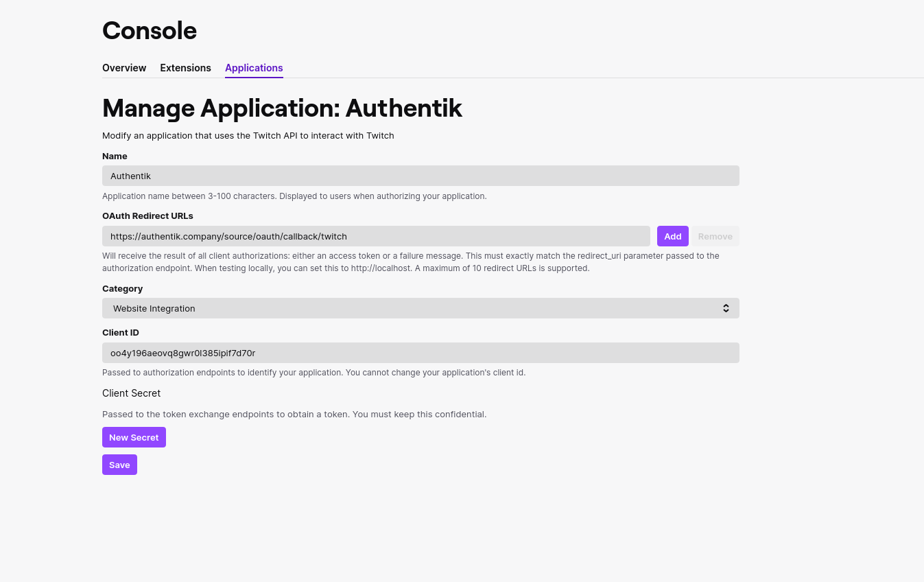
Task: Save the application settings
Action: (x=119, y=465)
